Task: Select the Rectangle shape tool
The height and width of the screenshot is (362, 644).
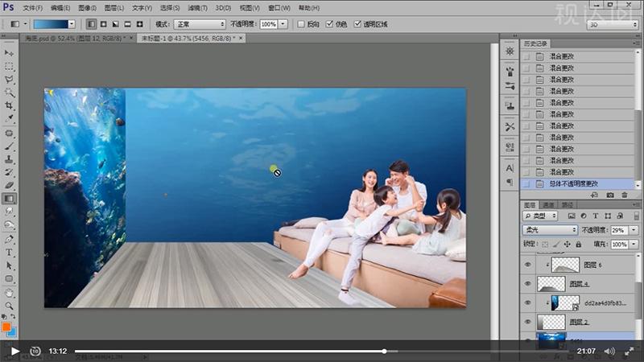Action: [9, 278]
